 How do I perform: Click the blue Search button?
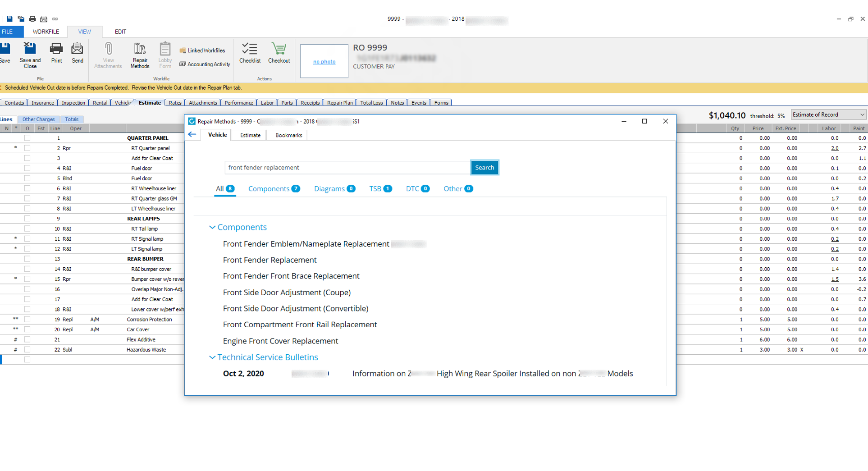[484, 168]
